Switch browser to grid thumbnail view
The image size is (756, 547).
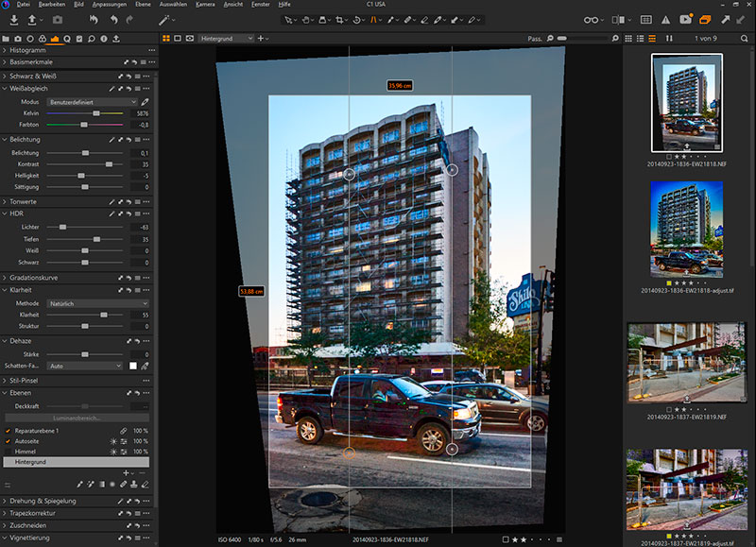click(628, 38)
